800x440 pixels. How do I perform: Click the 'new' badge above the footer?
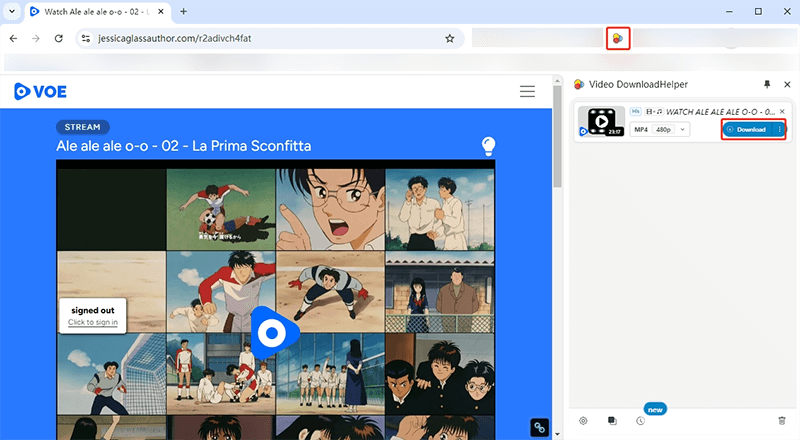pyautogui.click(x=655, y=409)
